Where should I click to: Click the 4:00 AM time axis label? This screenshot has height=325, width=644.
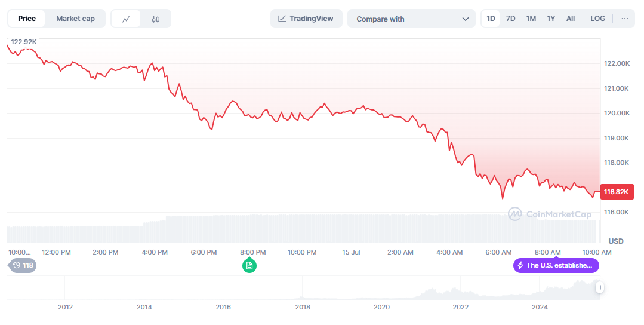click(x=449, y=252)
